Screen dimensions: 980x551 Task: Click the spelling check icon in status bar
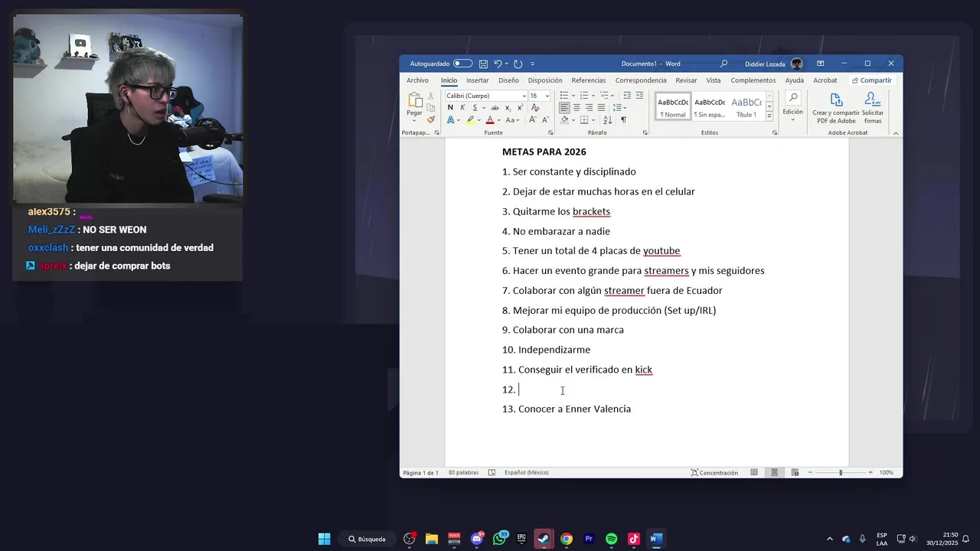click(x=492, y=472)
